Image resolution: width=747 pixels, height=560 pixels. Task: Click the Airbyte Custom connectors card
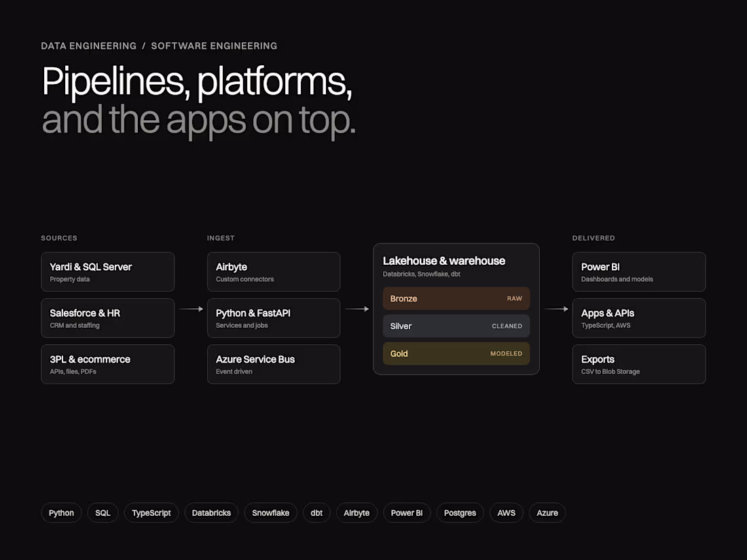(x=274, y=272)
